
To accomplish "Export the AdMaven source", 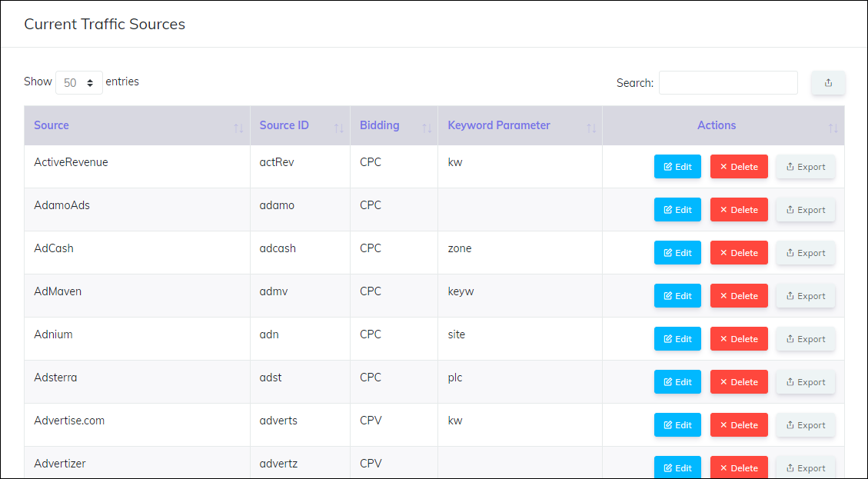I will [x=806, y=296].
